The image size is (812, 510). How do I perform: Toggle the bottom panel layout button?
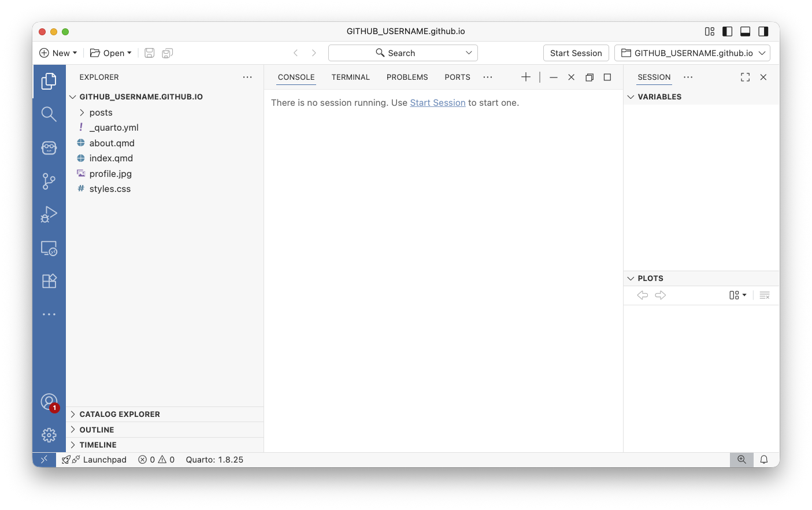point(746,32)
